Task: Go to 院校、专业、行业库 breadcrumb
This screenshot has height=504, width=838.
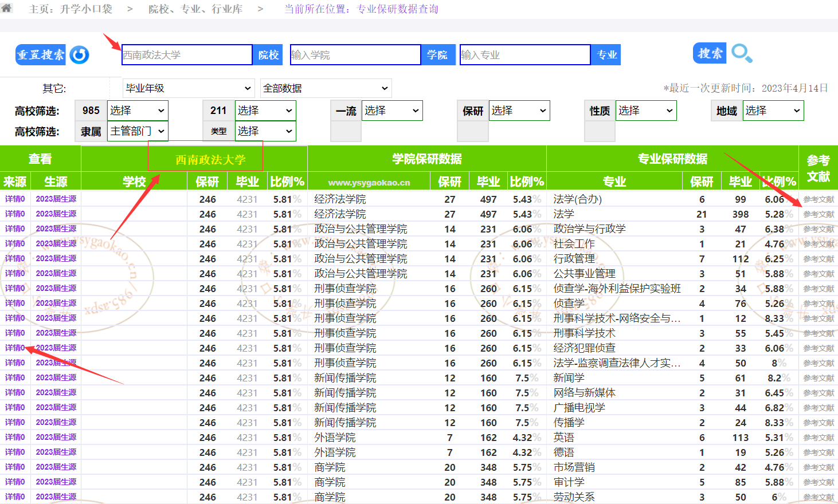Action: [195, 9]
